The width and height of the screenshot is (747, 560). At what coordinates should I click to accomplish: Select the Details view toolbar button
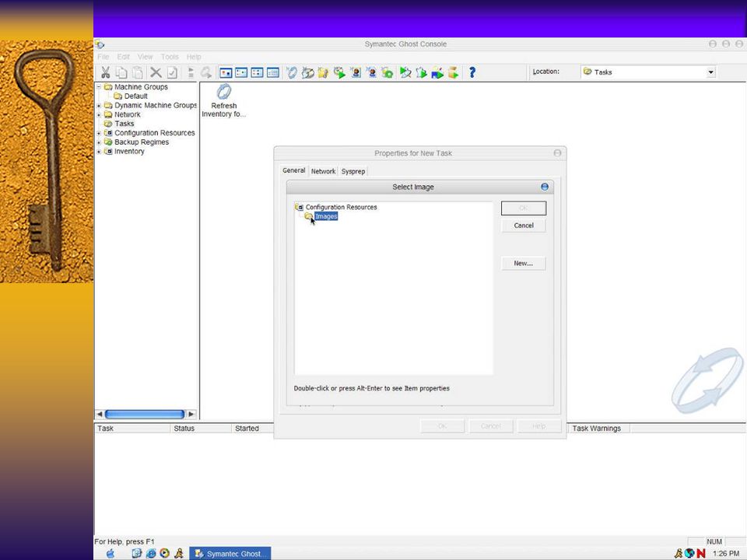[x=273, y=72]
